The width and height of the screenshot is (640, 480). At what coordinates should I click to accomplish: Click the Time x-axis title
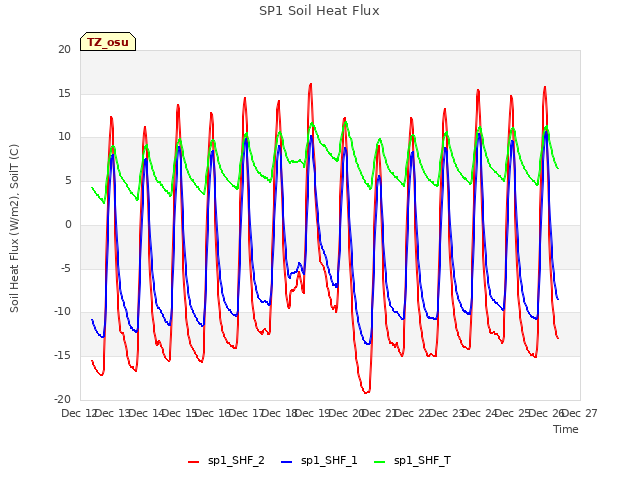[566, 429]
